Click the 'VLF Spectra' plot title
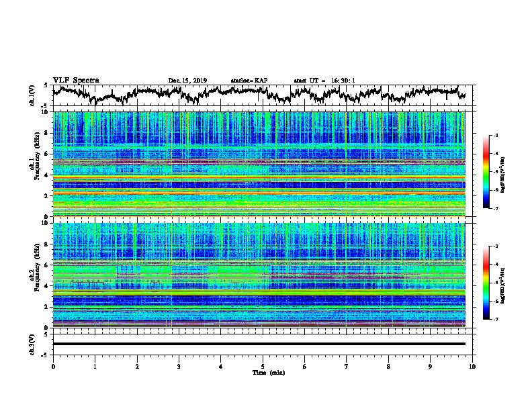 (76, 81)
